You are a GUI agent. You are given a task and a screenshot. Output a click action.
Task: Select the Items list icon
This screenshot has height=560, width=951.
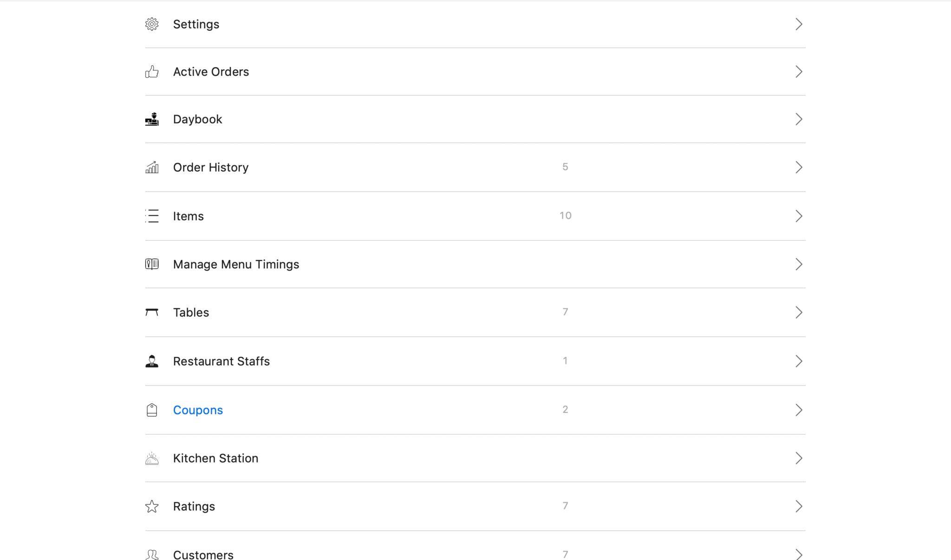point(152,216)
